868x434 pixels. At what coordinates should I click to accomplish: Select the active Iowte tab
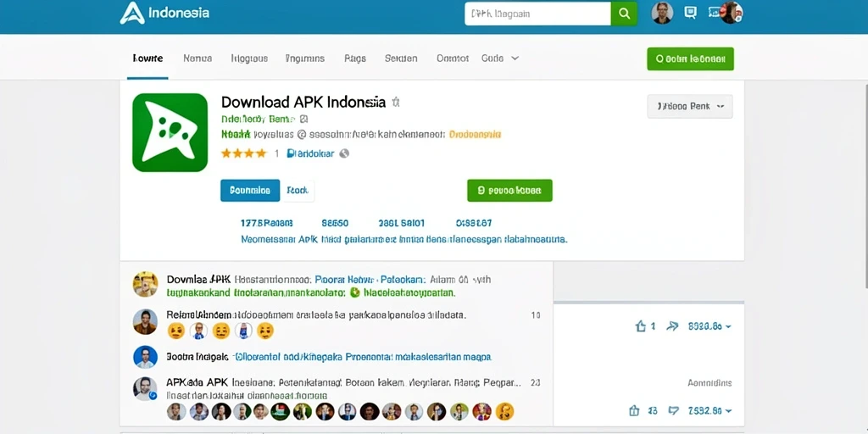coord(147,58)
